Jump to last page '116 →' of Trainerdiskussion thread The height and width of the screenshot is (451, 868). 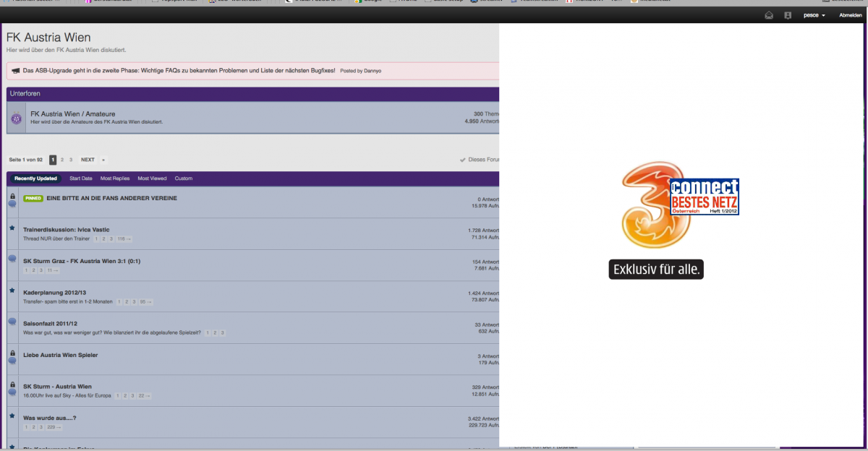coord(124,239)
